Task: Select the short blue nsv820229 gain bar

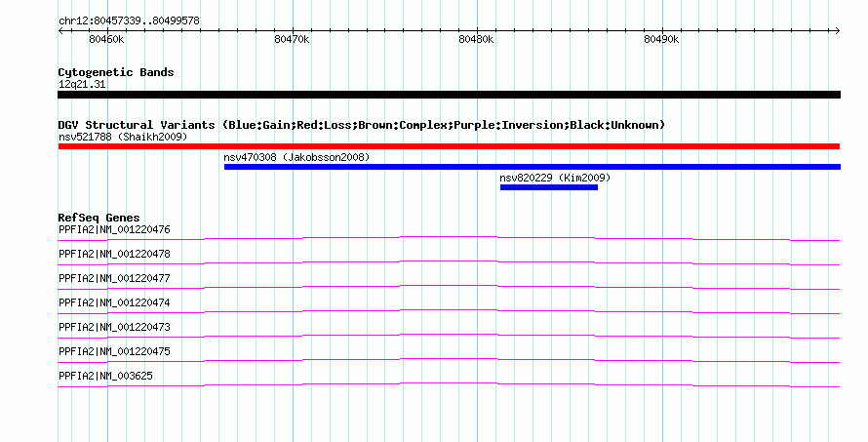Action: coord(549,187)
